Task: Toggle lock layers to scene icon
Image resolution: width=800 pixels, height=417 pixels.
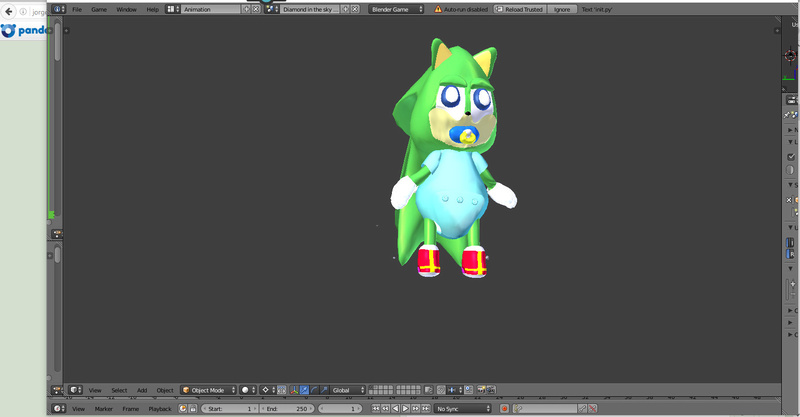Action: pyautogui.click(x=429, y=390)
